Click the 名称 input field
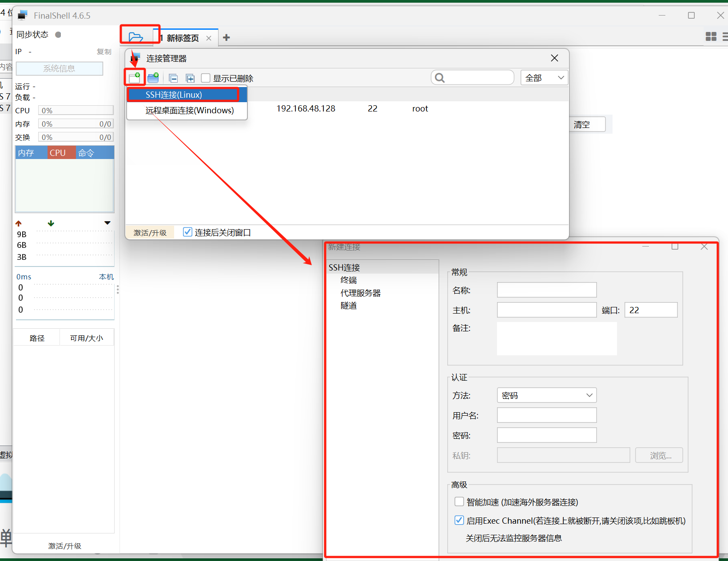The image size is (728, 561). (x=547, y=290)
